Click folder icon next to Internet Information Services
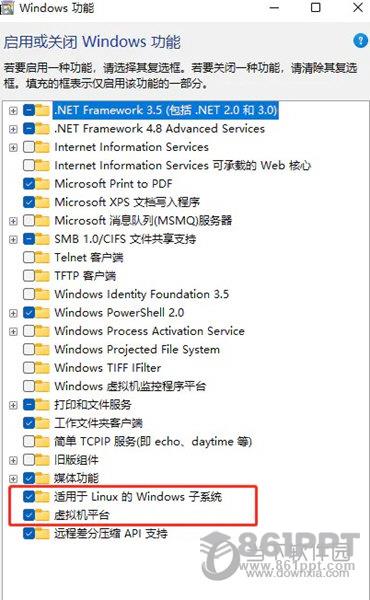 pos(42,147)
